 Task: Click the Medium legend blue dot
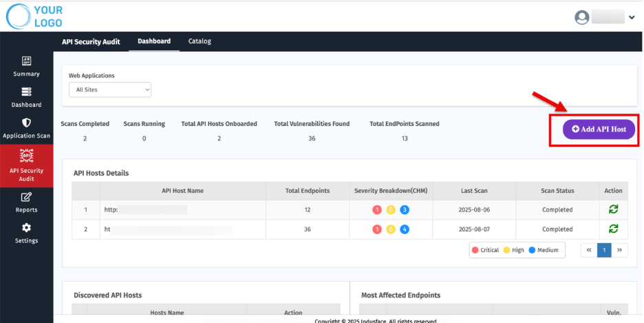[x=532, y=250]
